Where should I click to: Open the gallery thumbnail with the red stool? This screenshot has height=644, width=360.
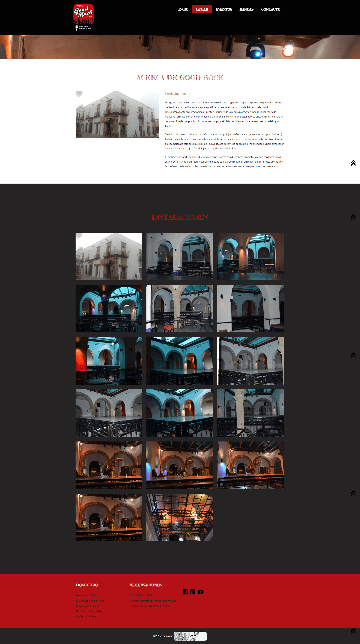coord(179,309)
